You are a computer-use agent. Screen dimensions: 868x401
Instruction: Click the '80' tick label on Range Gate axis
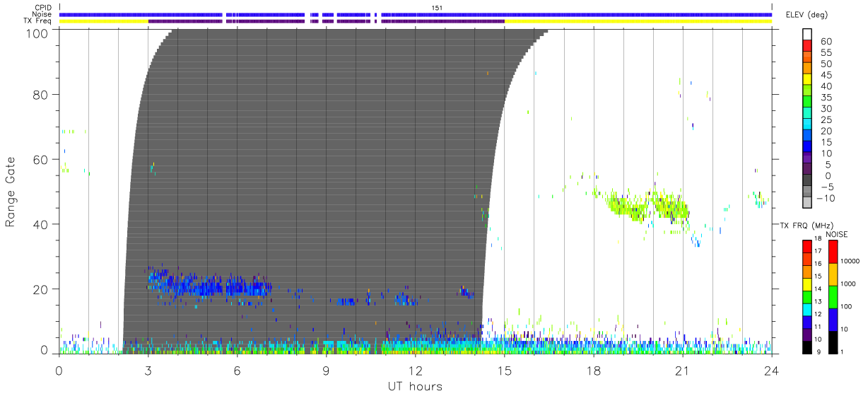tap(42, 95)
